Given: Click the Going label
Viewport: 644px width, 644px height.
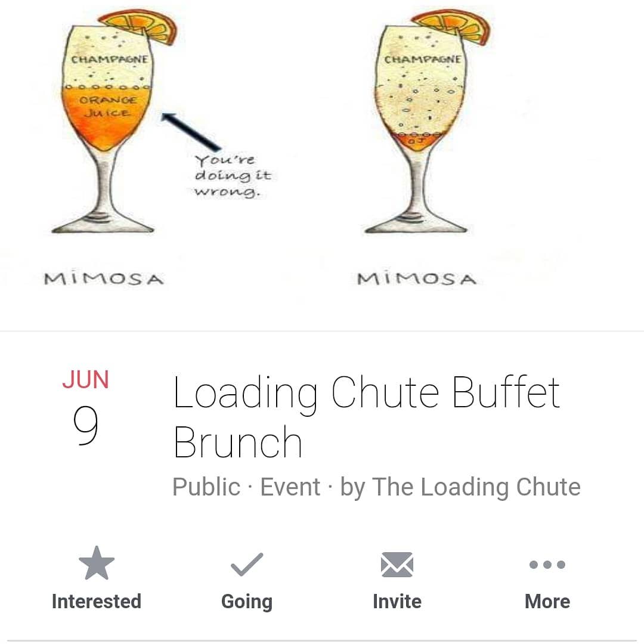Looking at the screenshot, I should pyautogui.click(x=247, y=602).
